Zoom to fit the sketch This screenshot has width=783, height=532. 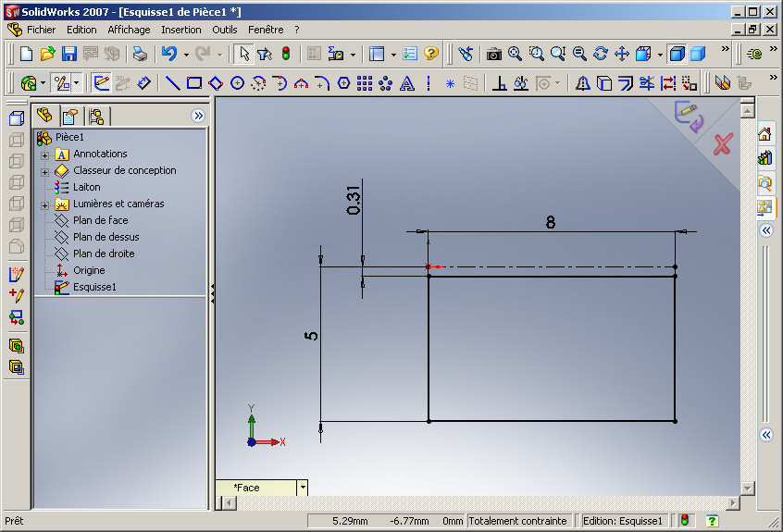click(515, 54)
